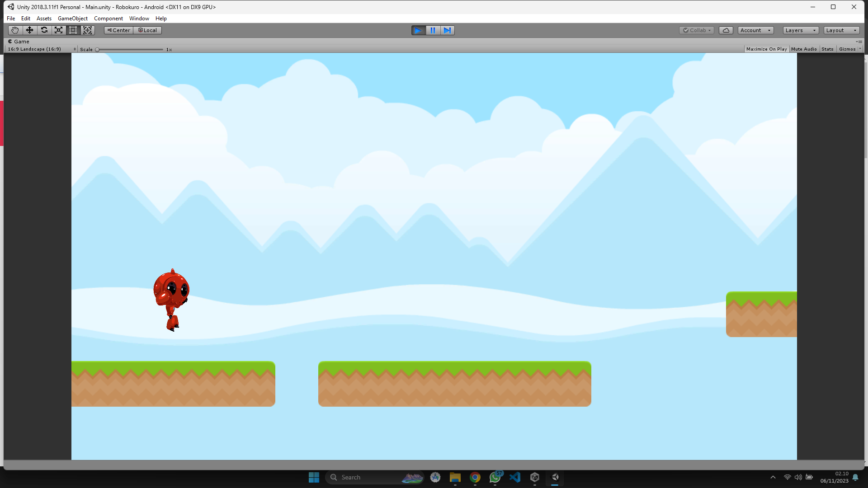Click the Game view Scale slider handle
868x488 pixels.
click(x=97, y=50)
